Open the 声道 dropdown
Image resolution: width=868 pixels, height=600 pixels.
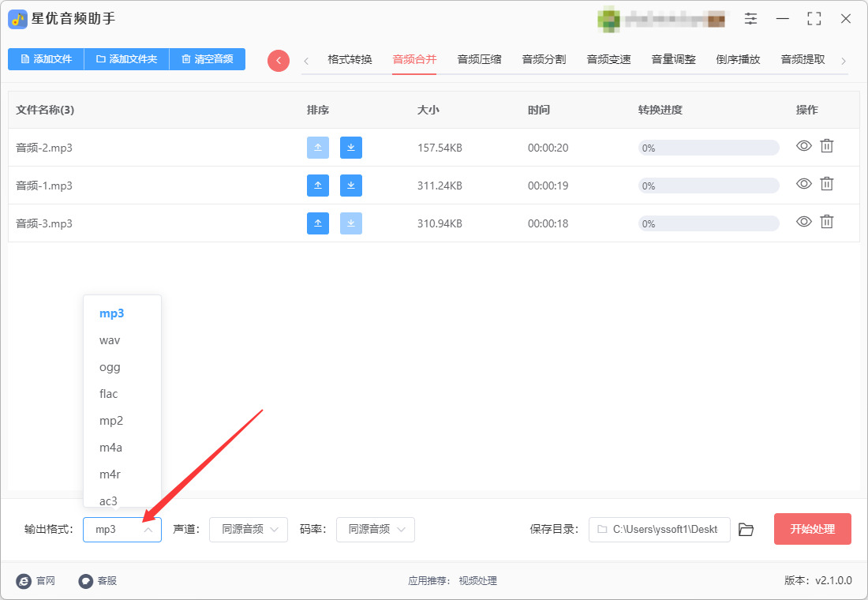tap(249, 530)
